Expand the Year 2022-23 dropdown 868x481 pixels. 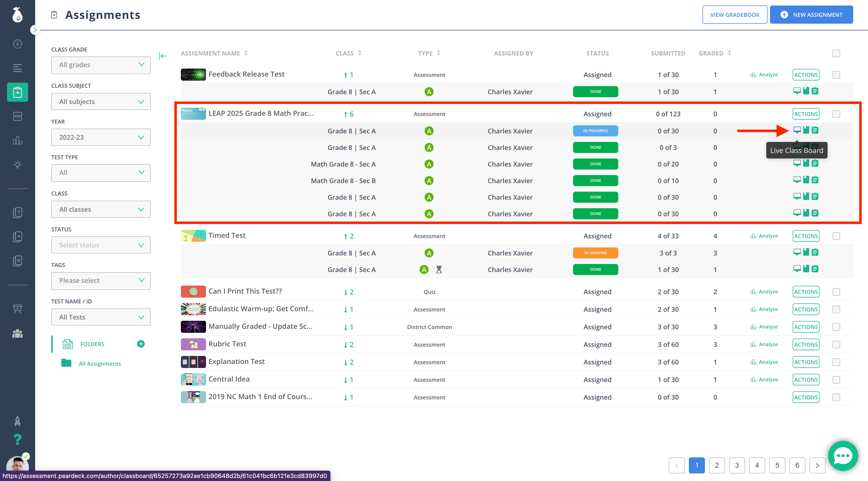click(x=101, y=137)
